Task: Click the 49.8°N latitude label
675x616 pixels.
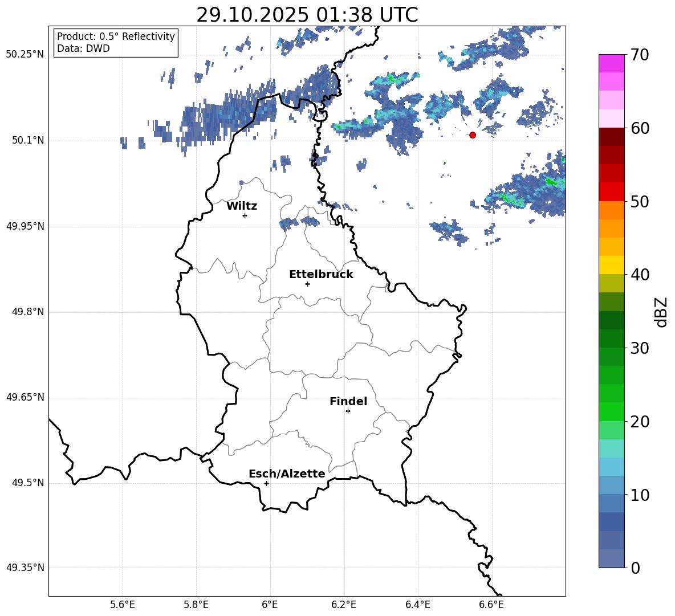Action: click(28, 312)
